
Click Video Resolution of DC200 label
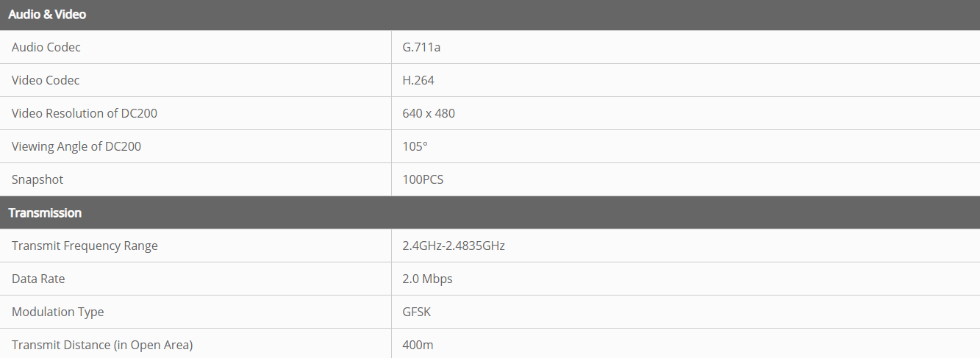85,113
